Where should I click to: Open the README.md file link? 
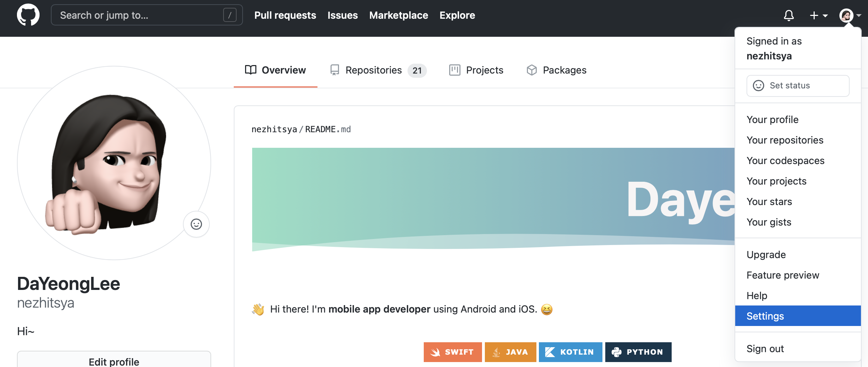point(328,129)
